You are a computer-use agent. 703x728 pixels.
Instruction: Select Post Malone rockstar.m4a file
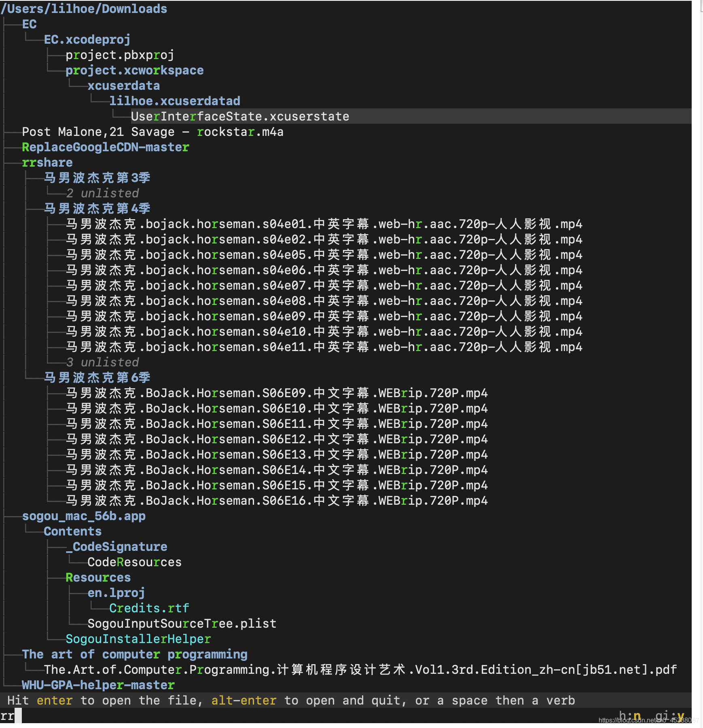[x=152, y=132]
